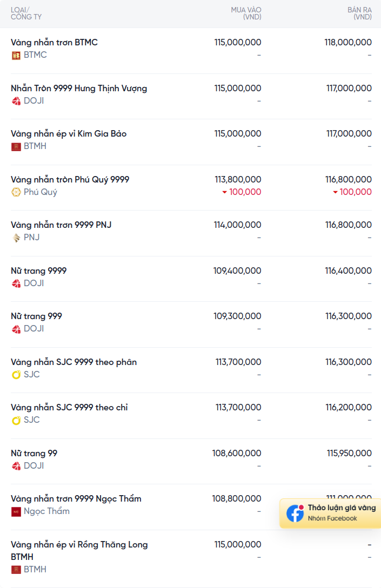Open Thảo luận giá vàng Facebook group
The width and height of the screenshot is (381, 588).
click(x=330, y=513)
